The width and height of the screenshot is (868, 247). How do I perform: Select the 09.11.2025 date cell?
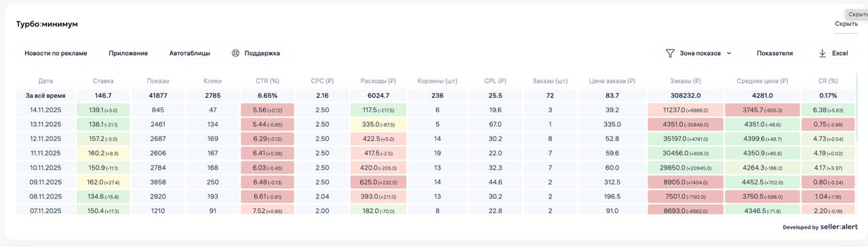tap(45, 182)
